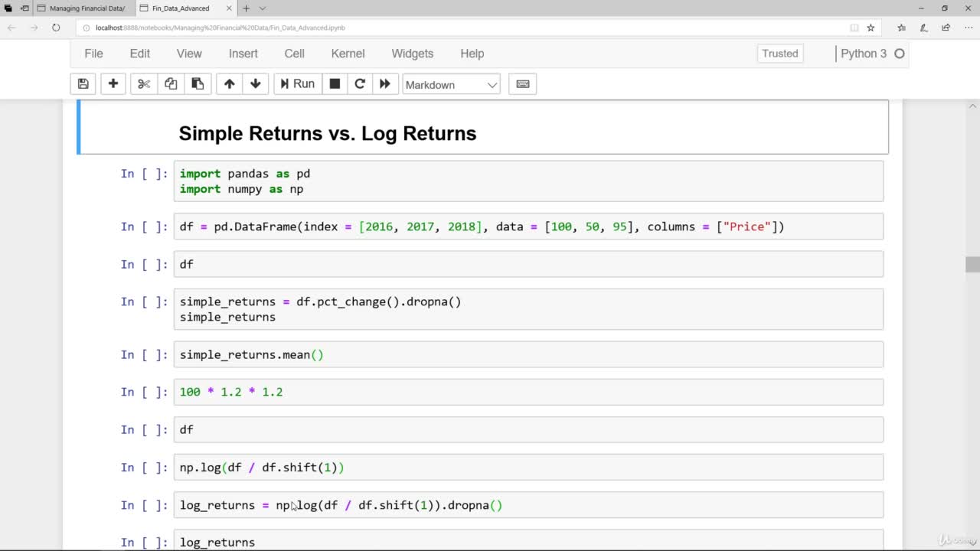Select the simple_returns.mean() code cell
Viewport: 980px width, 551px height.
point(528,354)
